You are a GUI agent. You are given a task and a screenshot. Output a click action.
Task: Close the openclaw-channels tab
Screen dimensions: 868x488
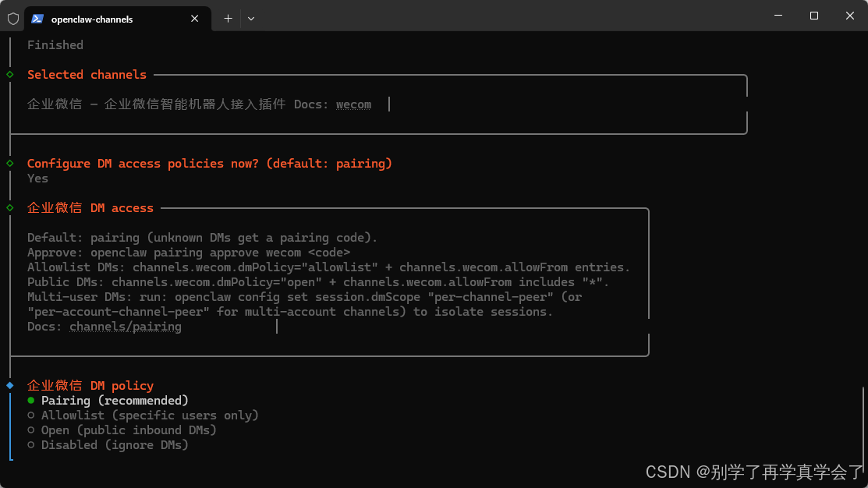(x=194, y=19)
